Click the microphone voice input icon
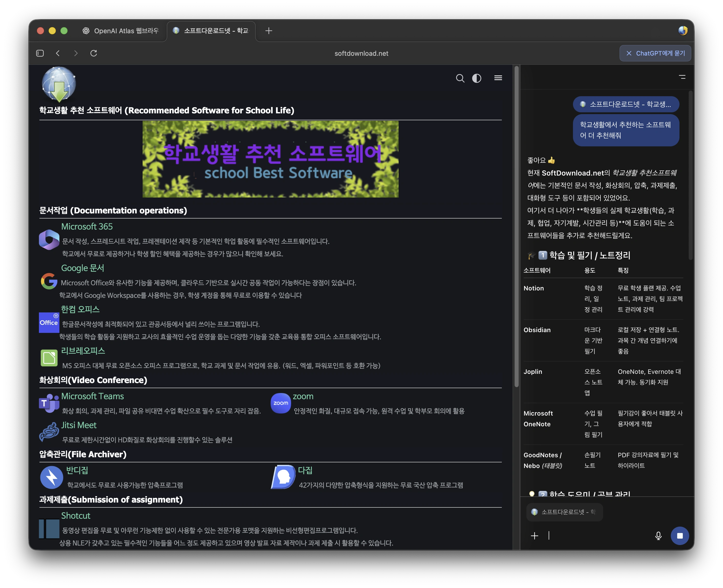This screenshot has width=723, height=588. [658, 536]
